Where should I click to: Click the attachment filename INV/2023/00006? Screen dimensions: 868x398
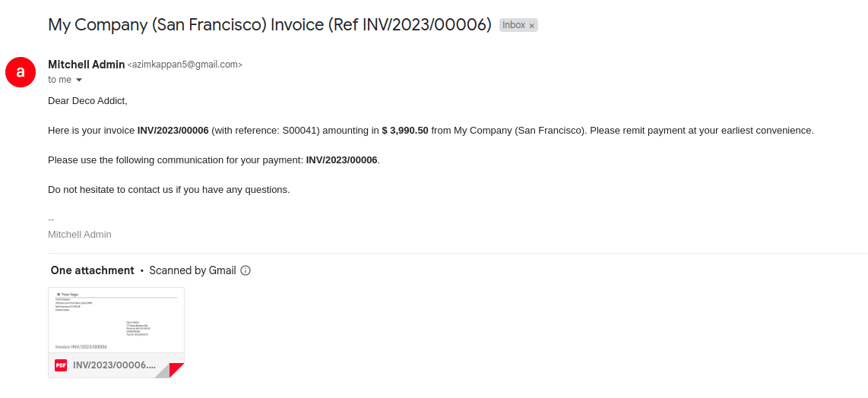tap(115, 365)
